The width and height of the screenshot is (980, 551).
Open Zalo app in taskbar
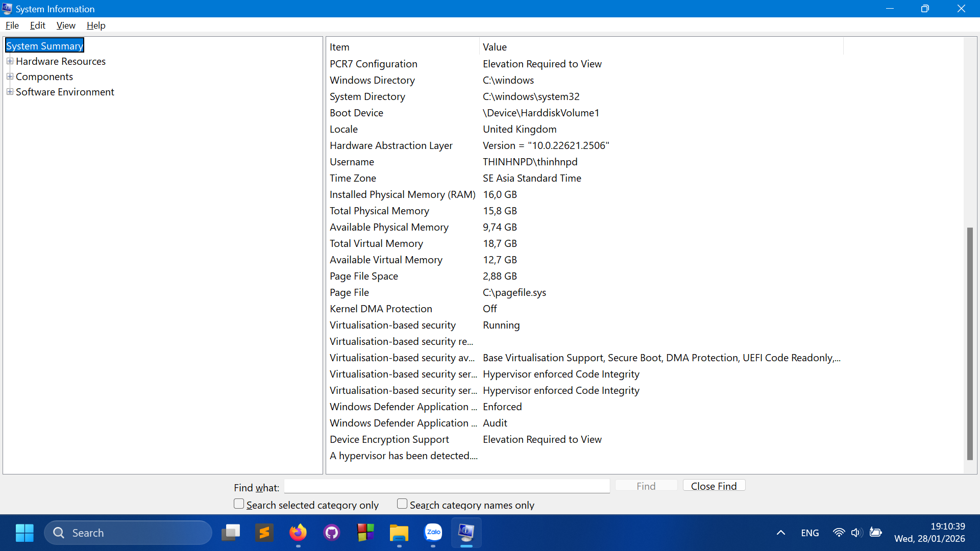point(433,533)
